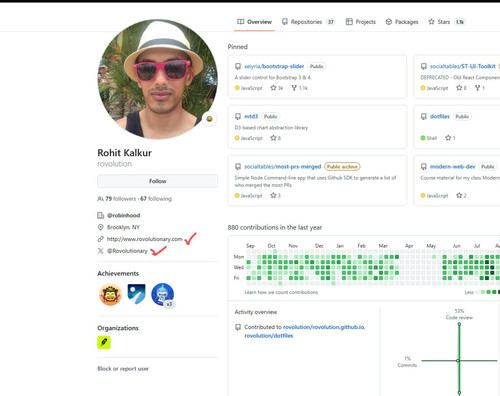Open the Pull Shark x3 achievement badge
500x396 pixels.
pos(163,295)
